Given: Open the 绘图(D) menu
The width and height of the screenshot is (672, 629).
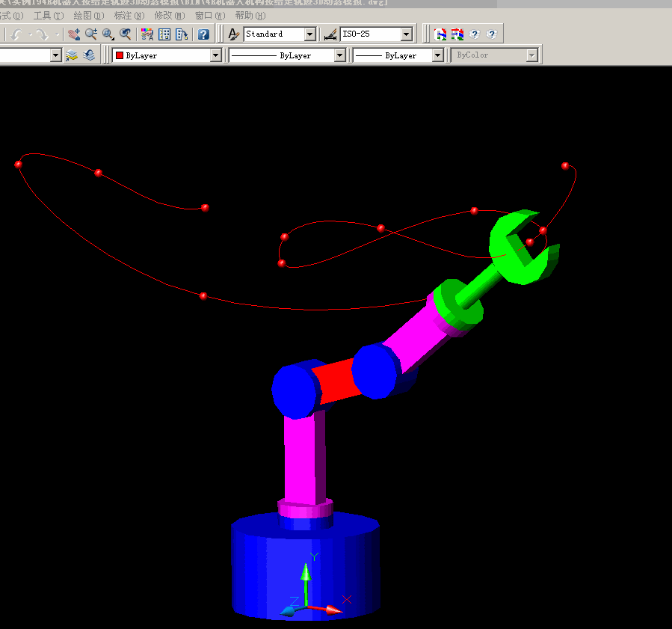Looking at the screenshot, I should pyautogui.click(x=89, y=16).
